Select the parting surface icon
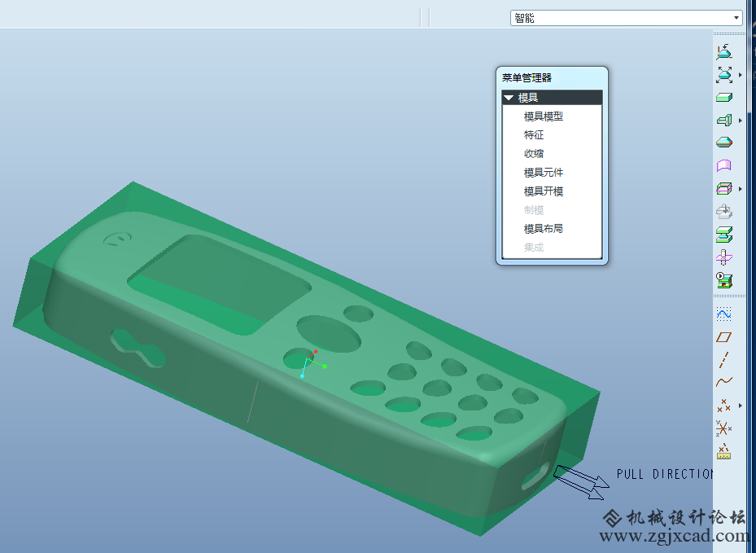 coord(724,165)
